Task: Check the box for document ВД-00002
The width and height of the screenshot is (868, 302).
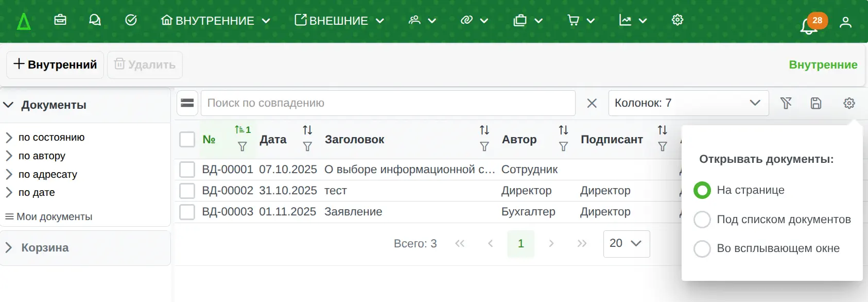Action: tap(187, 191)
